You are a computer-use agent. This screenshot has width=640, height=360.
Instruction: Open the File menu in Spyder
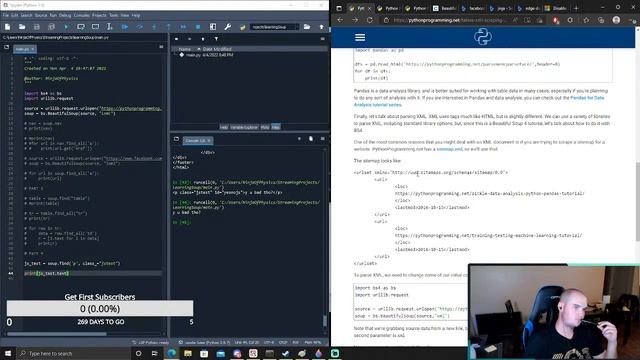pyautogui.click(x=6, y=16)
